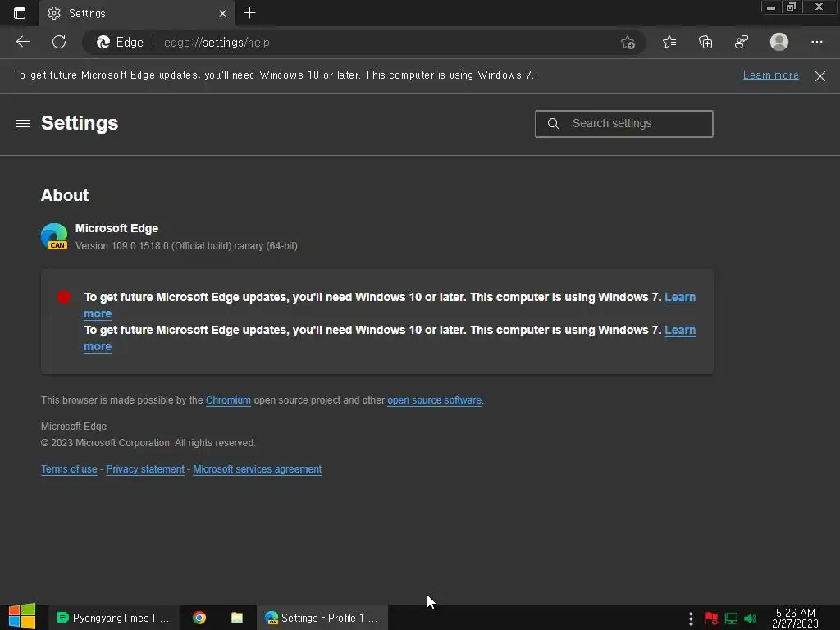
Task: Click the Microsoft Edge Canary logo
Action: 54,236
